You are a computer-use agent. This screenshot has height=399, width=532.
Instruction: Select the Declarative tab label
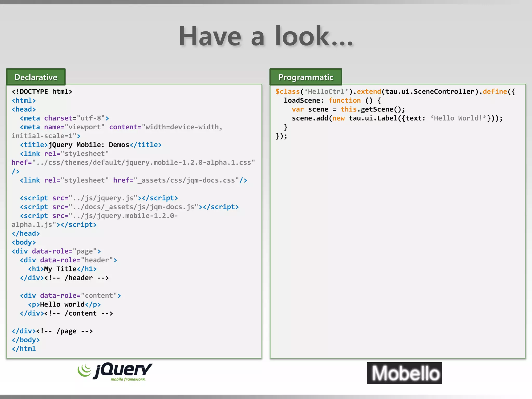(x=36, y=77)
